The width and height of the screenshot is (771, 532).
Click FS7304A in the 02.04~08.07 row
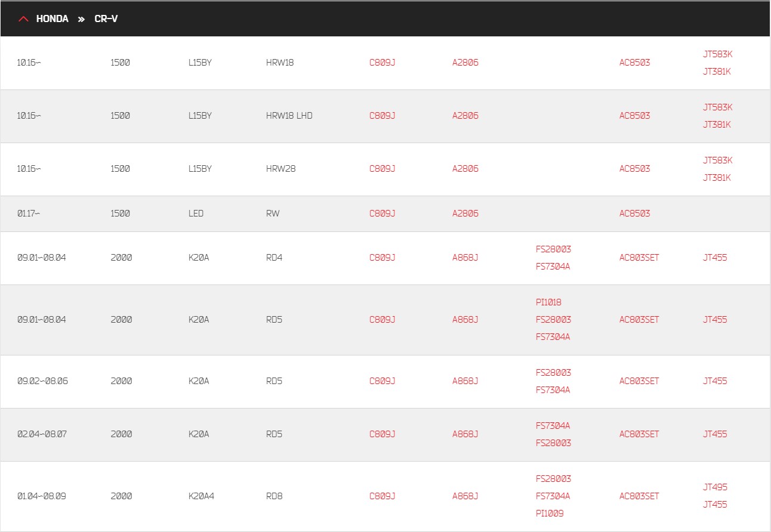pos(553,426)
